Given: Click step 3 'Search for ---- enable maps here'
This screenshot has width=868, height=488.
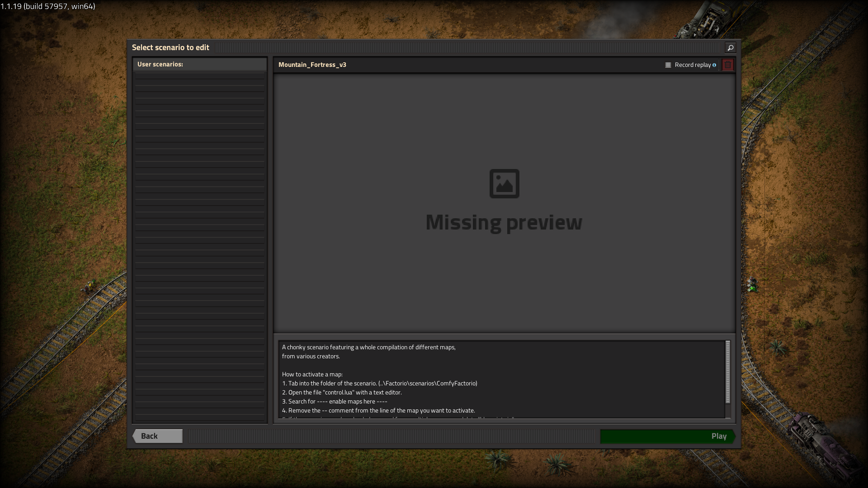Looking at the screenshot, I should click(x=335, y=401).
